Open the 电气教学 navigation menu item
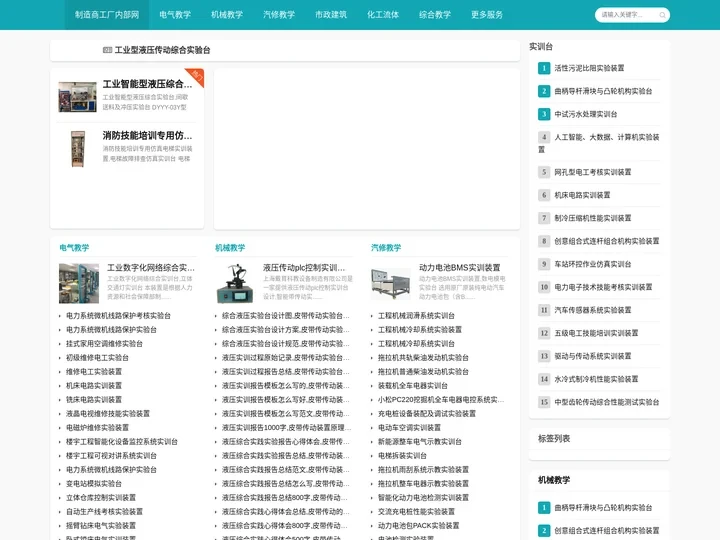This screenshot has width=720, height=540. point(175,15)
